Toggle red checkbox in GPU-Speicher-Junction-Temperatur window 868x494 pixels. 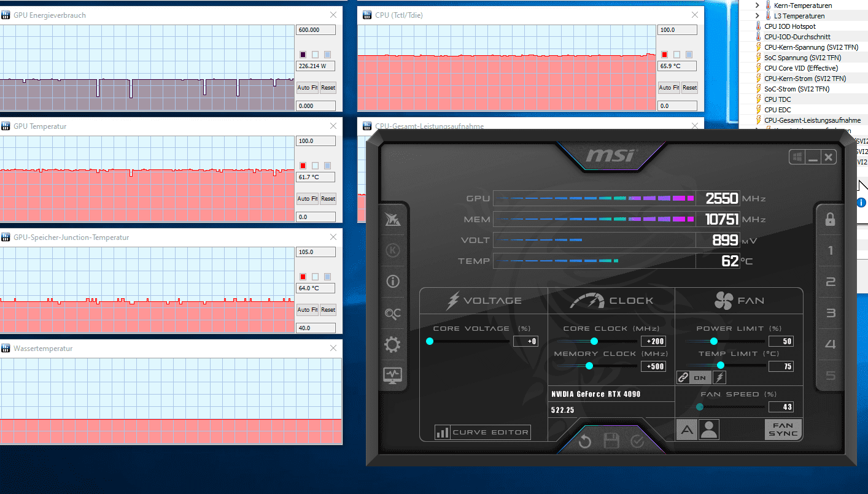(303, 277)
